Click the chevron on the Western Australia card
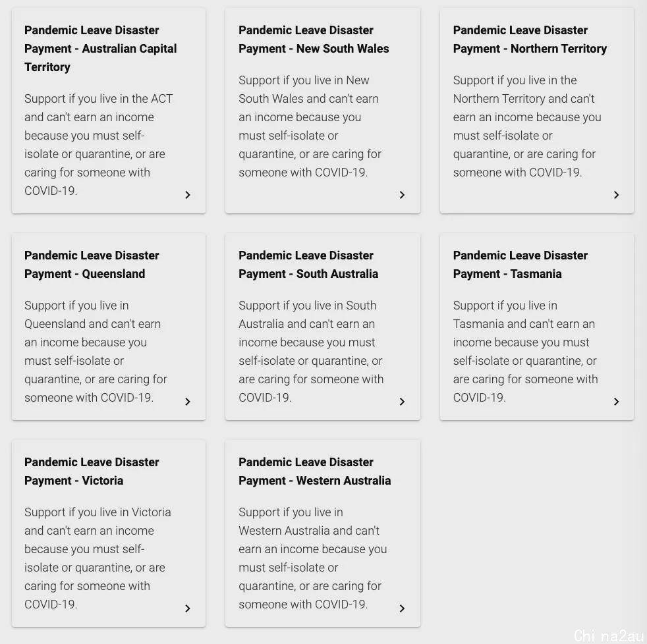The width and height of the screenshot is (647, 644). [403, 608]
